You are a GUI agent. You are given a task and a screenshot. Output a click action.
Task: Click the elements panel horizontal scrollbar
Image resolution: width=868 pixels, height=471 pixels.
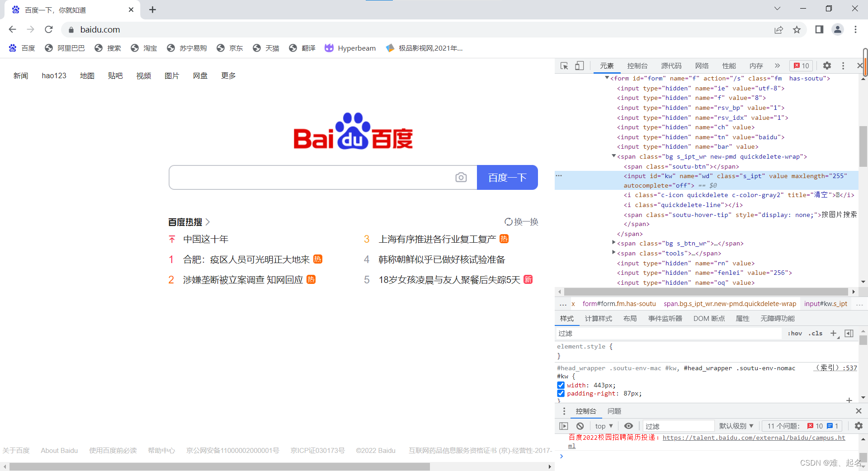tap(706, 292)
